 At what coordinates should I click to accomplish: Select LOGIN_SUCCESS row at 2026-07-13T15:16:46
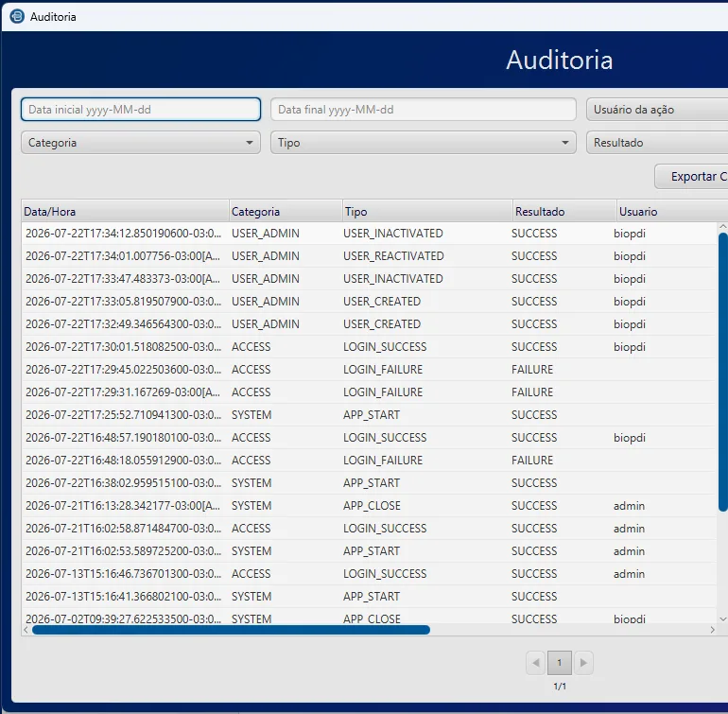[x=368, y=574]
